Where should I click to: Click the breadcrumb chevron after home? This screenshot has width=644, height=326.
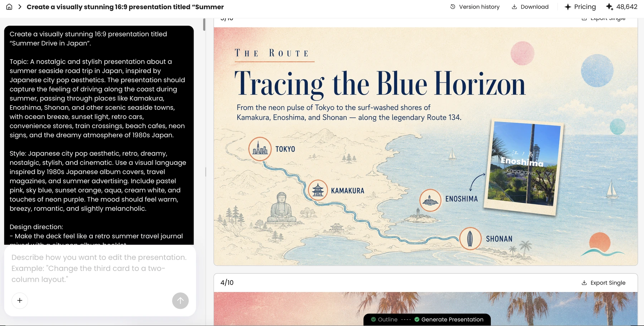point(20,7)
